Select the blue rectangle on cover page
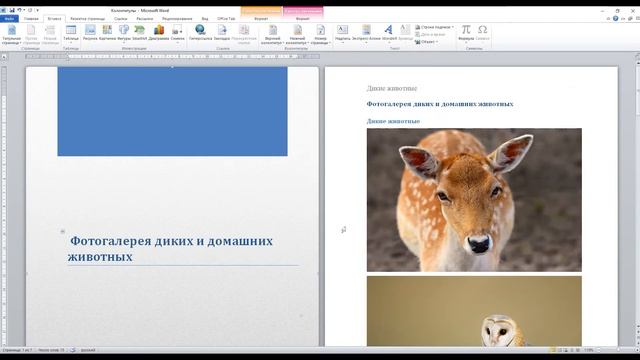Viewport: 640px width, 360px height. (172, 111)
